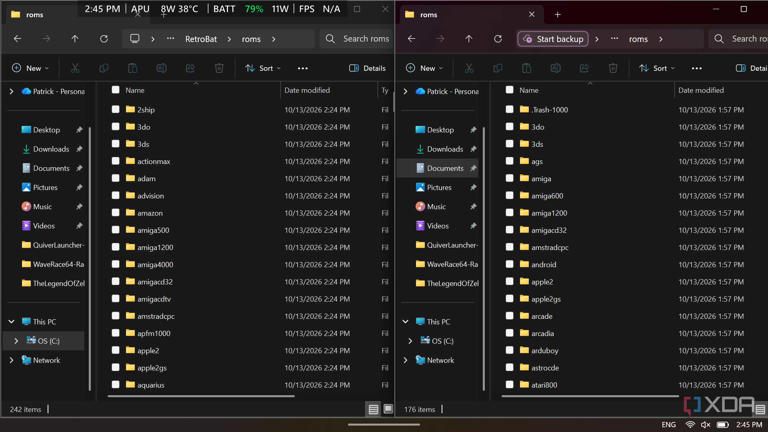
Task: Open Downloads in left window sidebar
Action: click(x=51, y=149)
